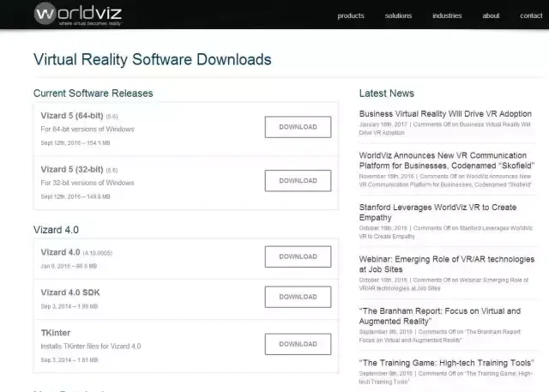Click the Virtual Reality Software Downloads heading
This screenshot has width=549, height=392.
tap(153, 60)
